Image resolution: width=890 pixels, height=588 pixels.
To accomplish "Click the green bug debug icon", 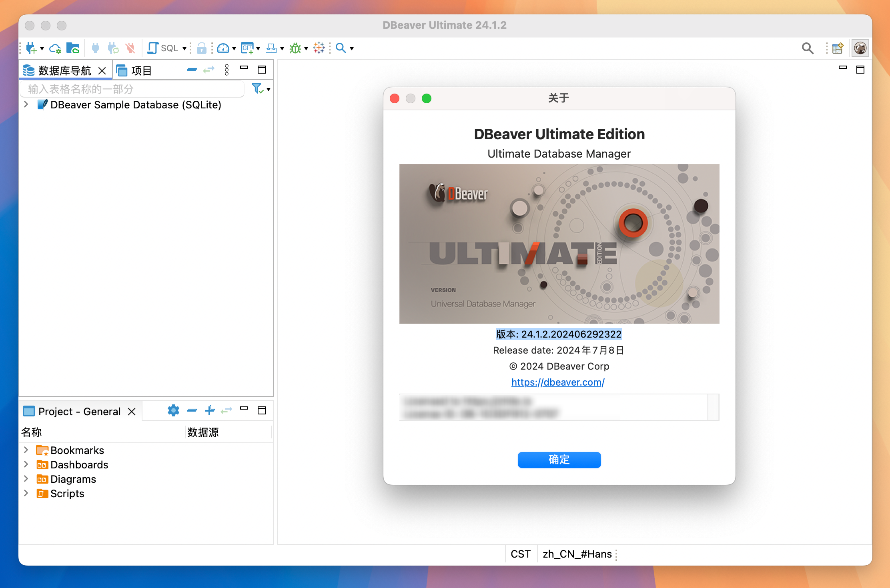I will 295,48.
